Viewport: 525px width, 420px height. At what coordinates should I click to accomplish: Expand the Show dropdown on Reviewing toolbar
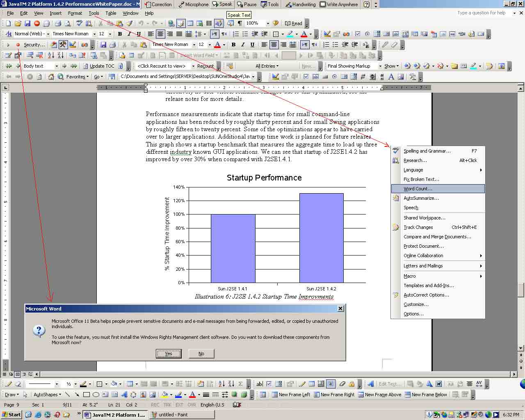392,66
